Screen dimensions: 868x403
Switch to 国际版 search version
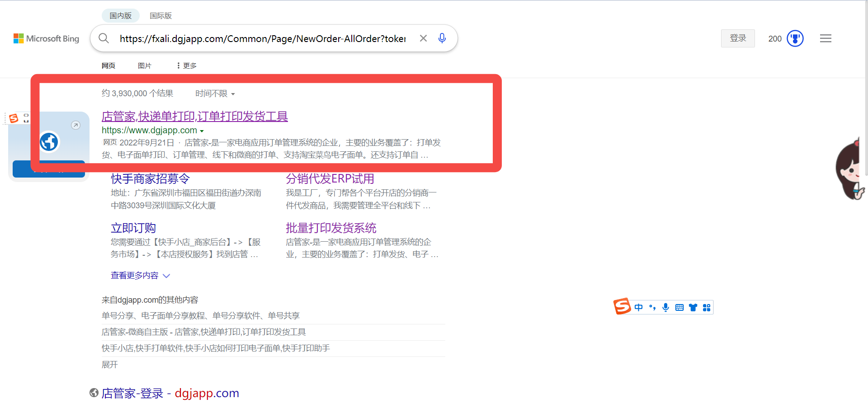(x=160, y=16)
